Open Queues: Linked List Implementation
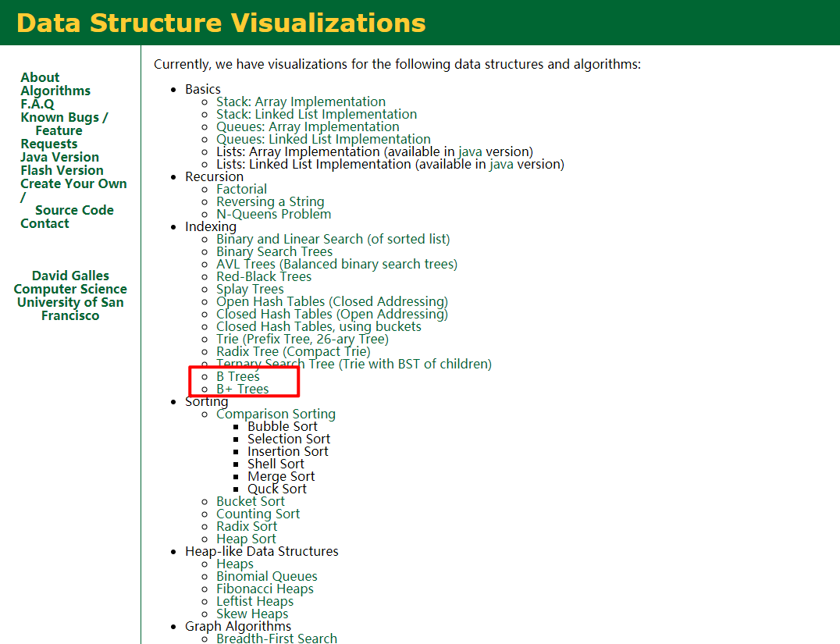 [x=323, y=139]
